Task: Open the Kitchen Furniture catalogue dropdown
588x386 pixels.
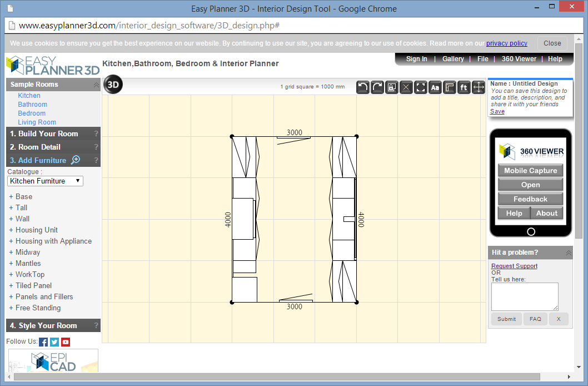Action: (45, 181)
